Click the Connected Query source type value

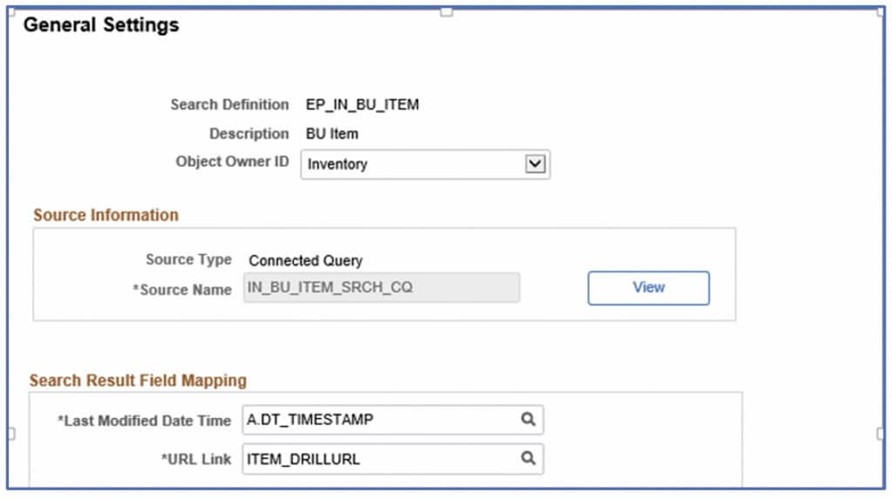click(306, 260)
